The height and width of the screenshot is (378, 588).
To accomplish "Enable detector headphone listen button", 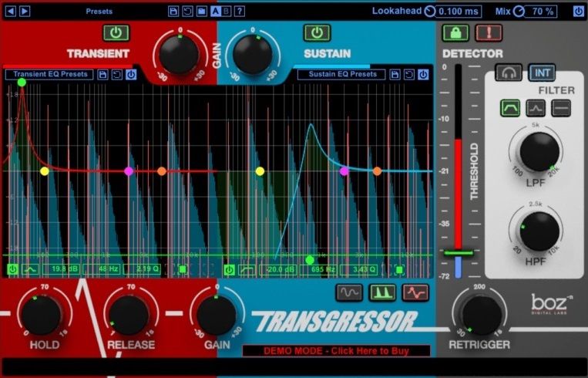I will (x=509, y=73).
